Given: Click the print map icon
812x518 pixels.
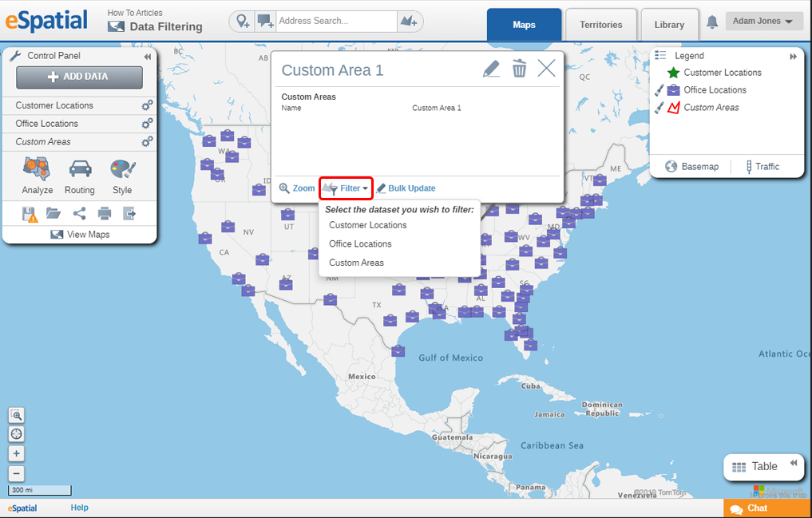Looking at the screenshot, I should (x=105, y=213).
